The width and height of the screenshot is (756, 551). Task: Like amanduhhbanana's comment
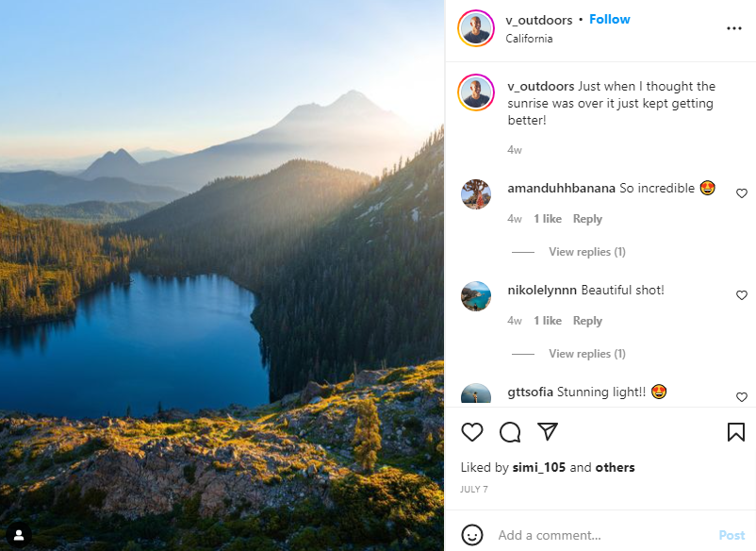click(741, 193)
